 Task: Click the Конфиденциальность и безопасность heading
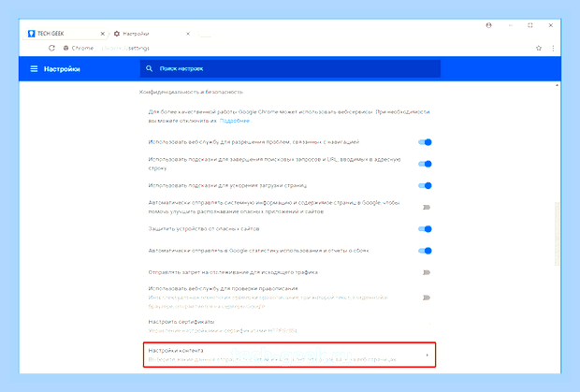tap(191, 92)
